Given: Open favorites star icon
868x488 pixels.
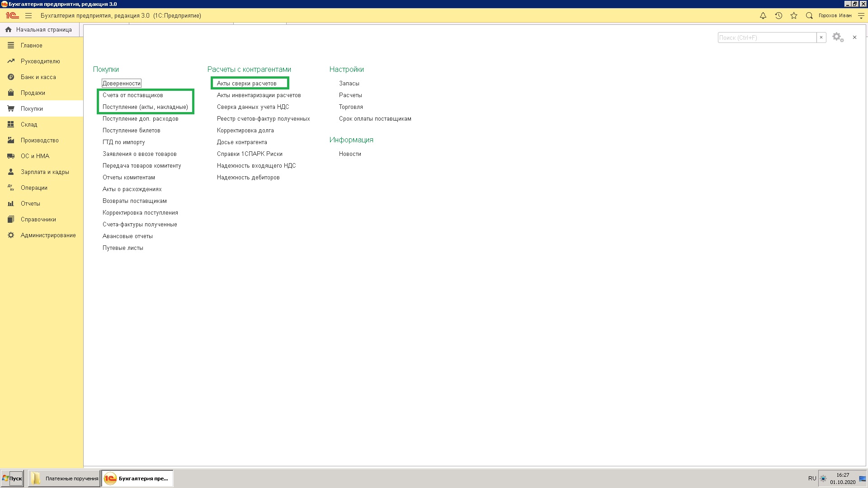Looking at the screenshot, I should [x=794, y=16].
